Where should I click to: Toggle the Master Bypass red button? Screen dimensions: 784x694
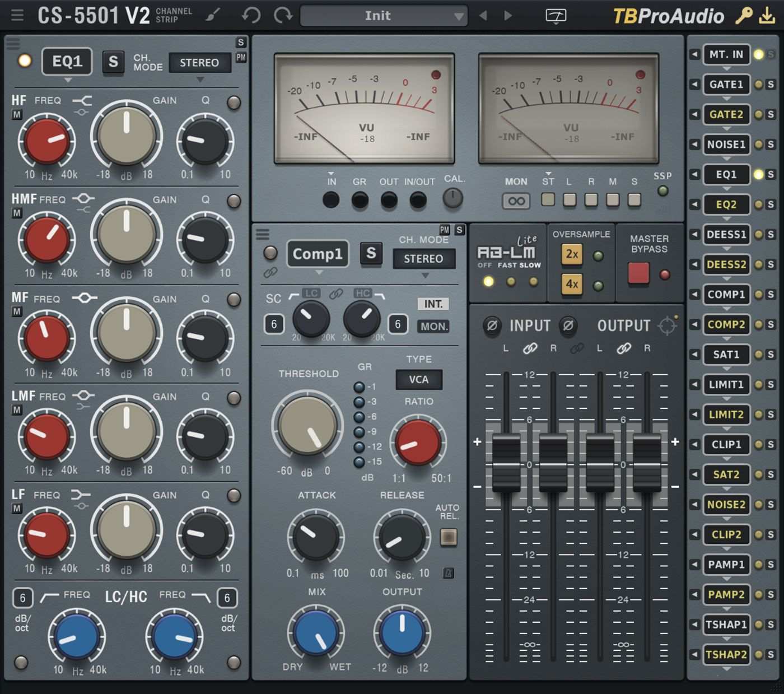coord(638,273)
